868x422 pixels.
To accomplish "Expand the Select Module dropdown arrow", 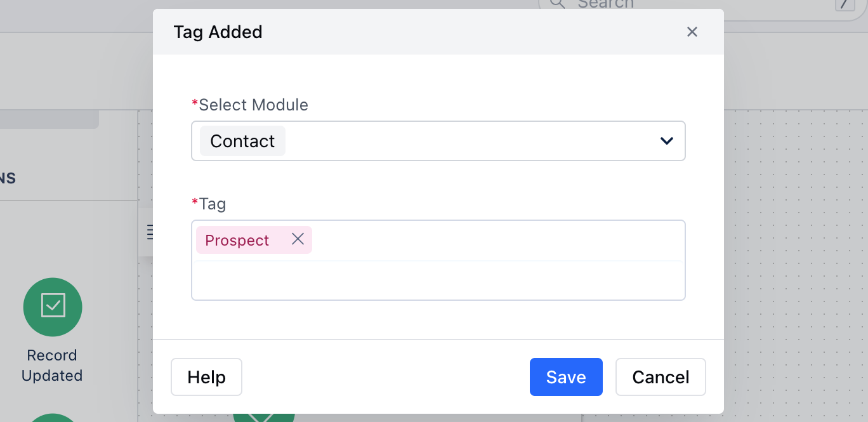I will click(666, 141).
